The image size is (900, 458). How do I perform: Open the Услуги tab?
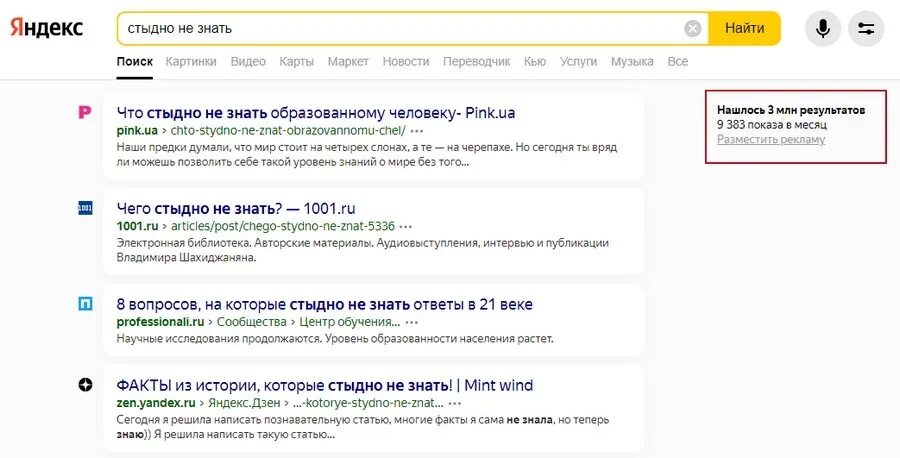(579, 61)
